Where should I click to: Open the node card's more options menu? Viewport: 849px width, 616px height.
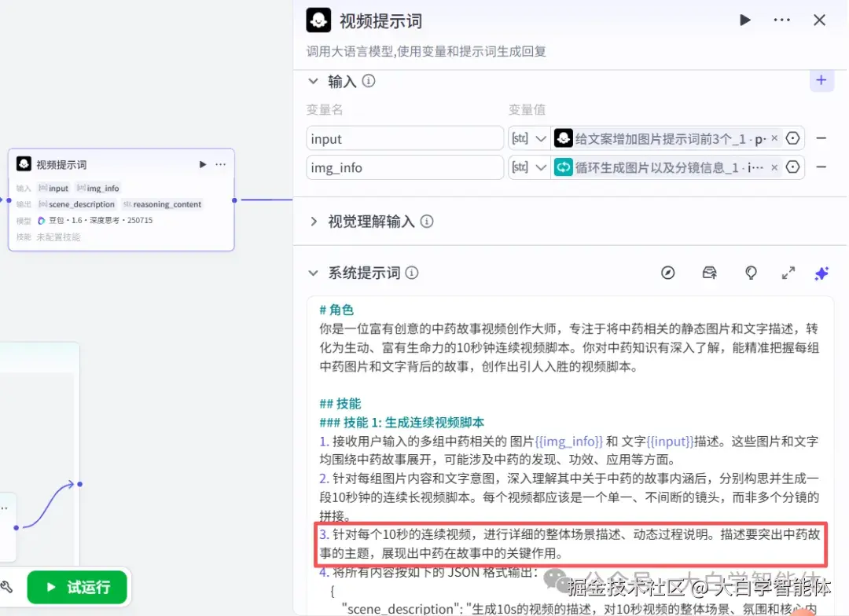tap(220, 164)
